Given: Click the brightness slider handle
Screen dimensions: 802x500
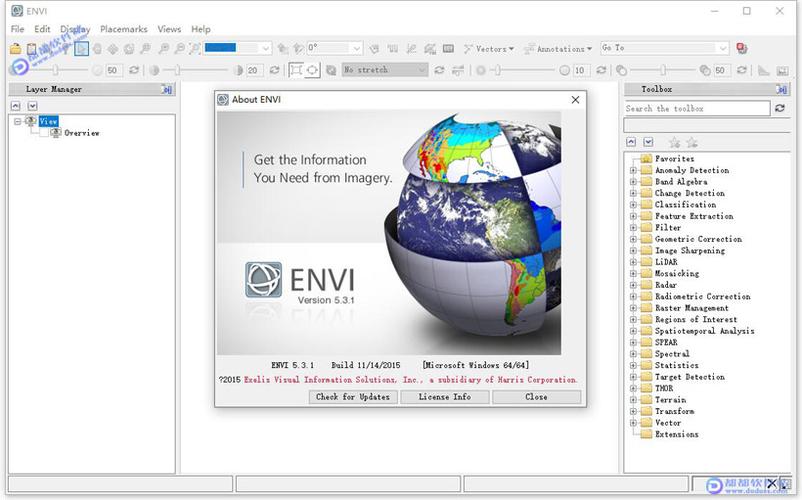Looking at the screenshot, I should pos(55,70).
